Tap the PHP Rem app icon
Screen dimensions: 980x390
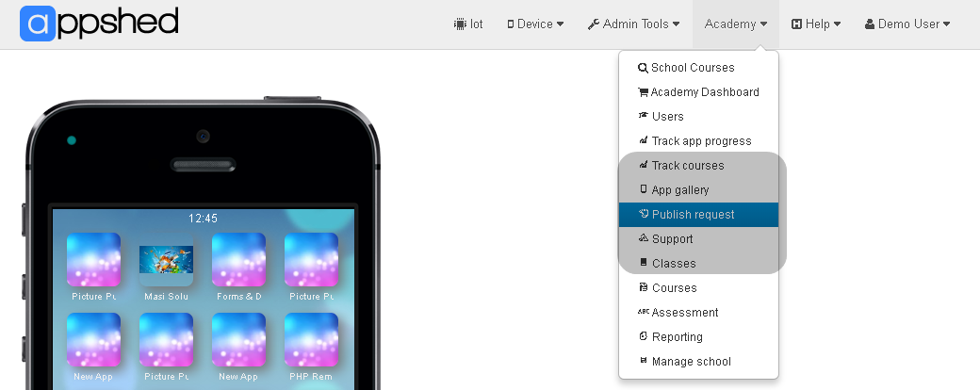pos(311,339)
